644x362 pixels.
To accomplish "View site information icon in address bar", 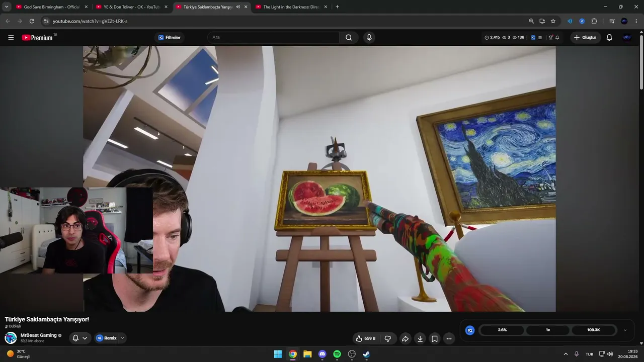I will (46, 21).
